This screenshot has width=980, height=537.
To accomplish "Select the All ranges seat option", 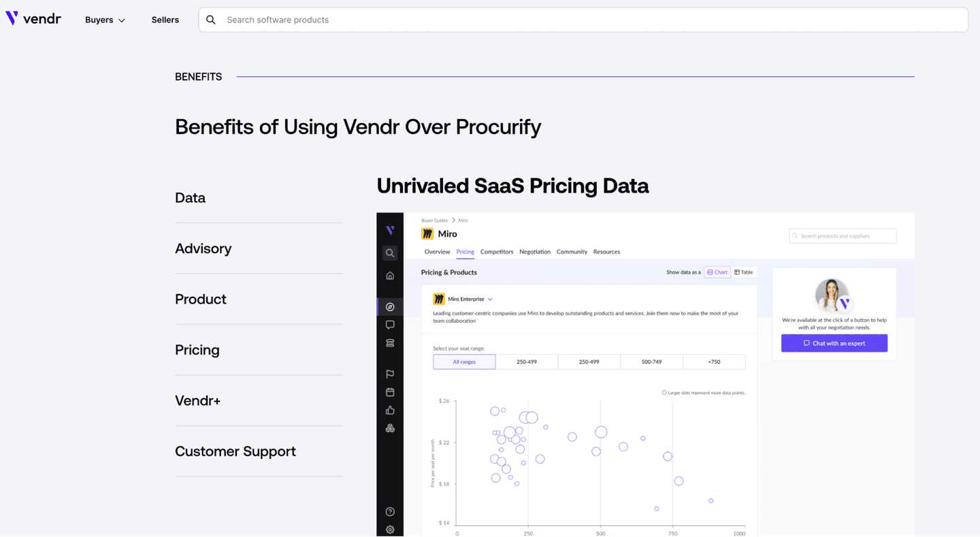I will (464, 362).
